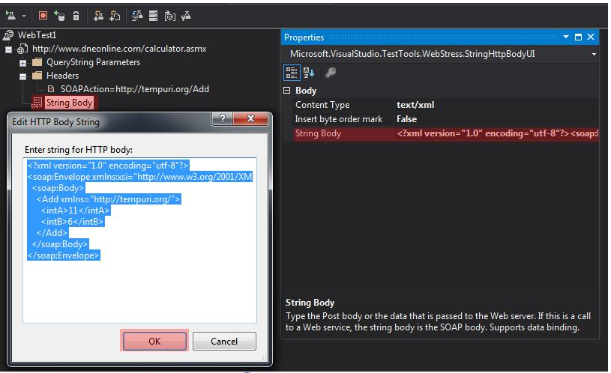Select the QueryString Parameters node

point(93,62)
